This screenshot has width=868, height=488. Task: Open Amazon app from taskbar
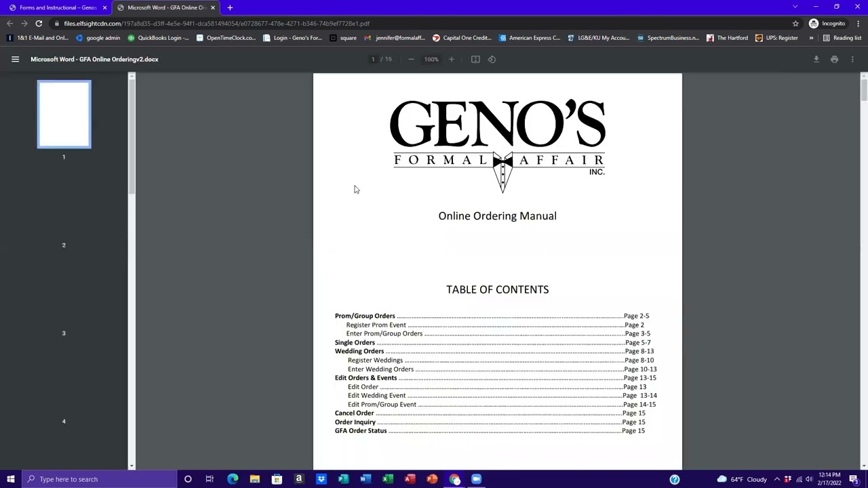298,479
